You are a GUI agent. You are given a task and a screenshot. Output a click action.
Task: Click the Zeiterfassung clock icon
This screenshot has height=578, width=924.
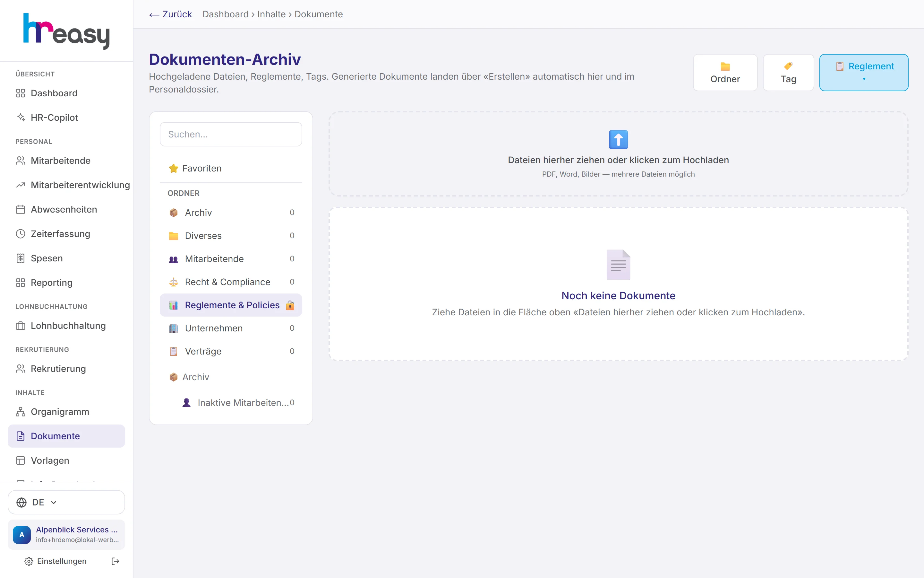(x=21, y=233)
